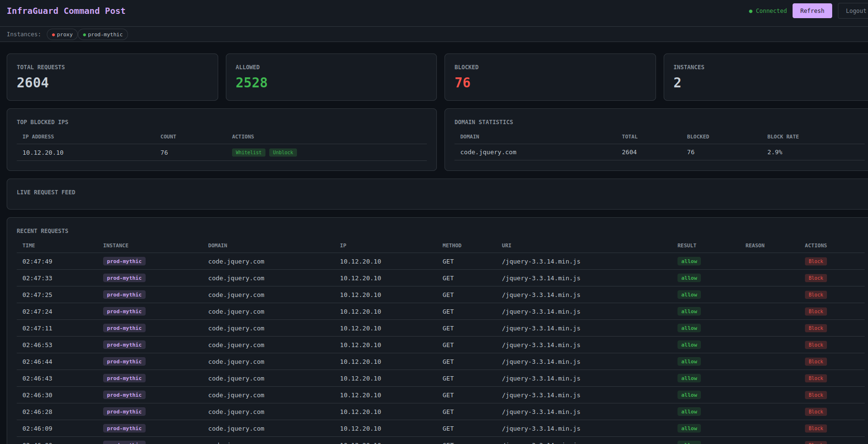Click the prod-mythic tag in the 02:46:28 row
This screenshot has width=868, height=444.
click(x=124, y=412)
